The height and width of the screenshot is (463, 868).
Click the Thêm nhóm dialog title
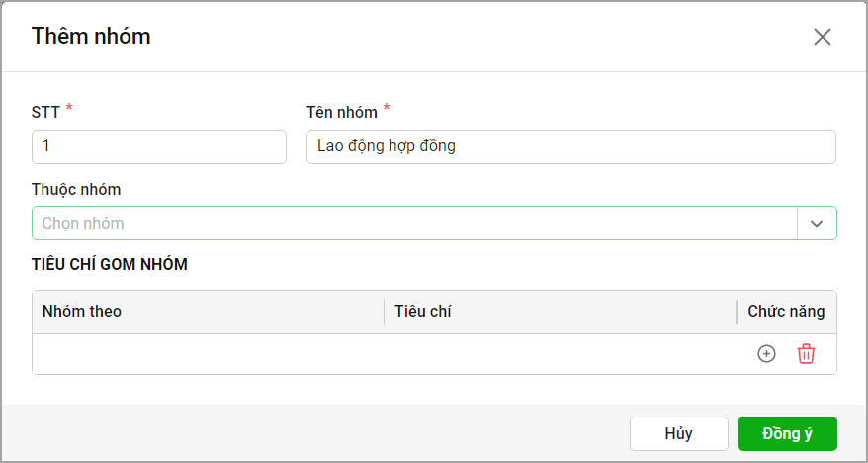pos(91,37)
